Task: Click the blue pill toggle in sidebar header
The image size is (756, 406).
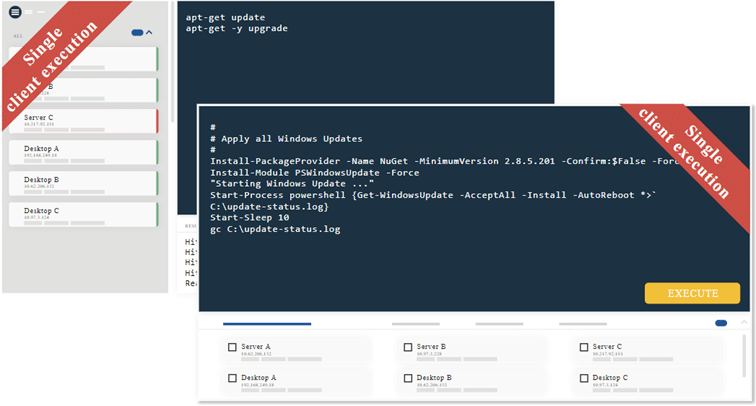Action: (x=137, y=33)
